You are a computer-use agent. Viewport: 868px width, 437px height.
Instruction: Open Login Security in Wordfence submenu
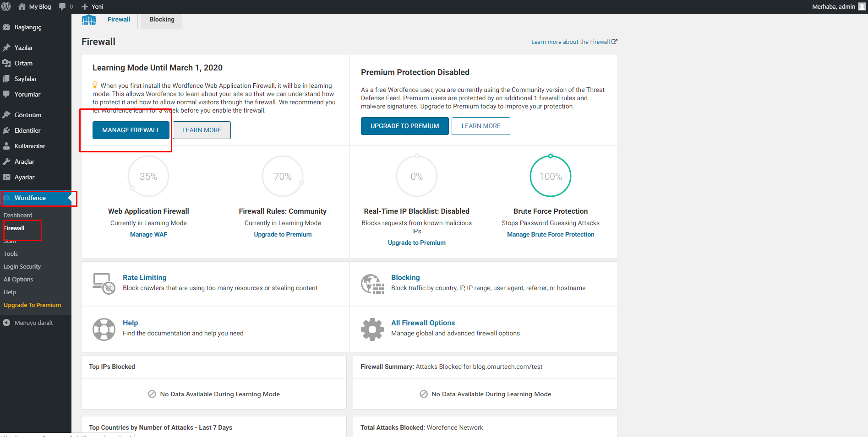[x=22, y=266]
